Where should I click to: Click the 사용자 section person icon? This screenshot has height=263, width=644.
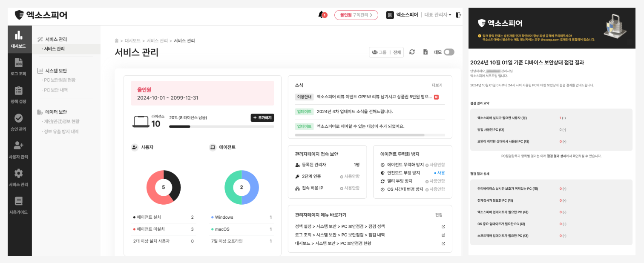135,147
